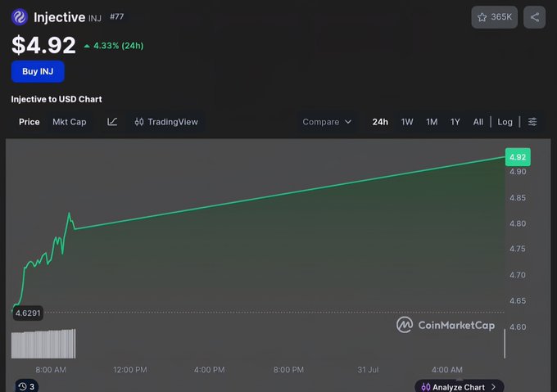The height and width of the screenshot is (392, 557).
Task: Click the history badge showing 3
Action: click(x=27, y=386)
